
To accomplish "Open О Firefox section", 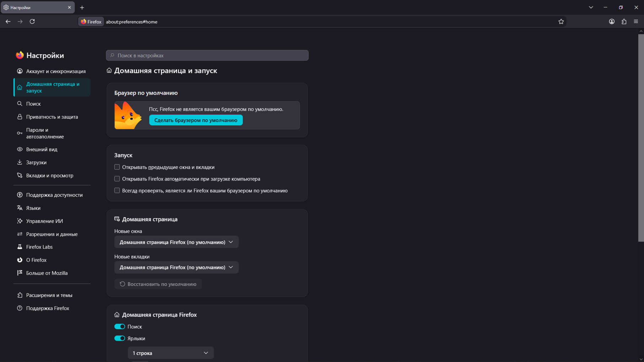I will 52,260.
